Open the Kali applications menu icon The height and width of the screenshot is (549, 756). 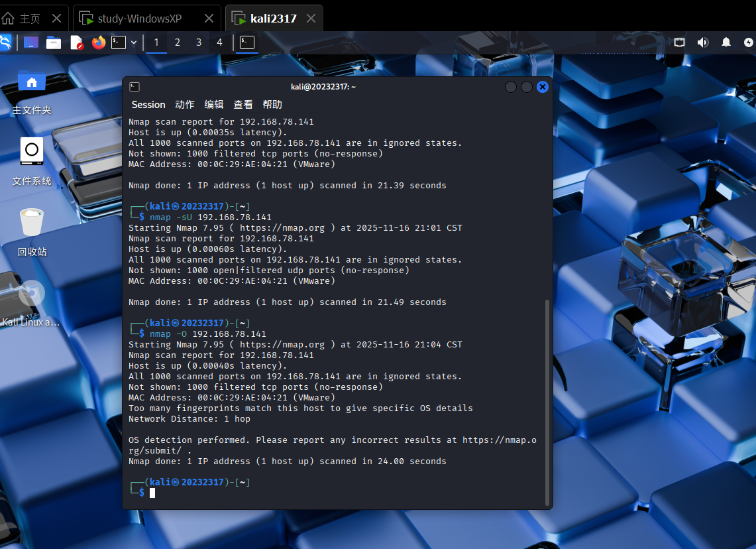coord(5,42)
